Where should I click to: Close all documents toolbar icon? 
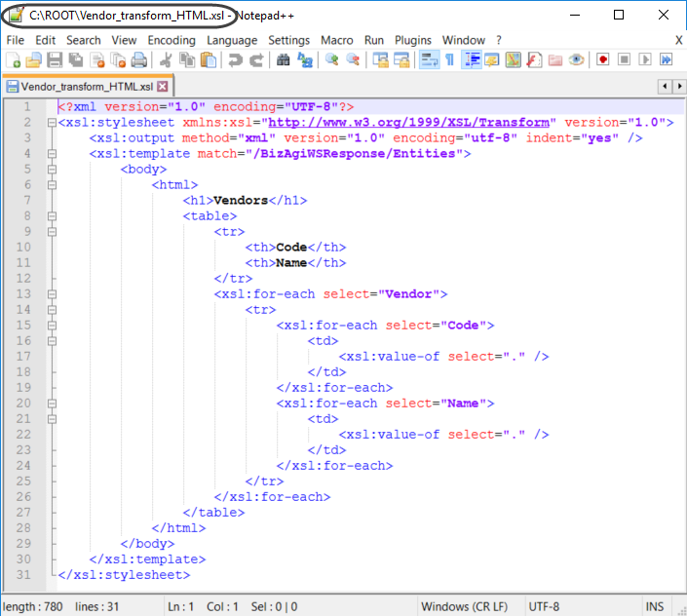click(x=118, y=60)
